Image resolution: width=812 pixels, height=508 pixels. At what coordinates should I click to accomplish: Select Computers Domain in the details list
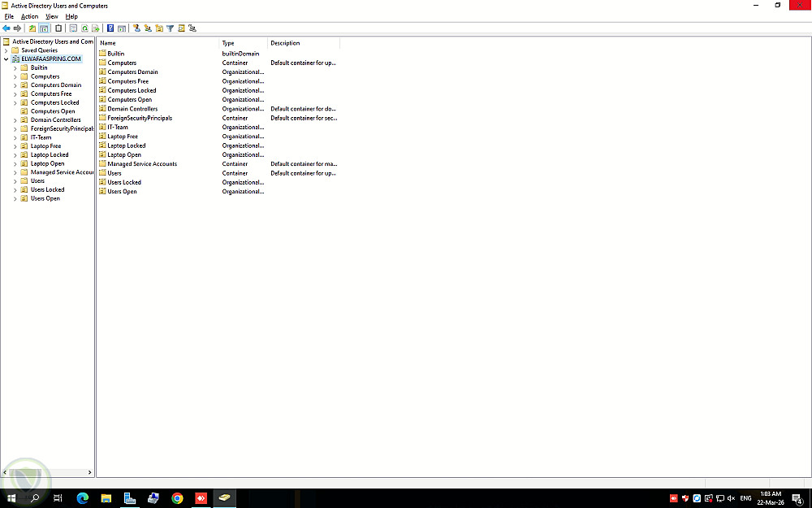[132, 72]
